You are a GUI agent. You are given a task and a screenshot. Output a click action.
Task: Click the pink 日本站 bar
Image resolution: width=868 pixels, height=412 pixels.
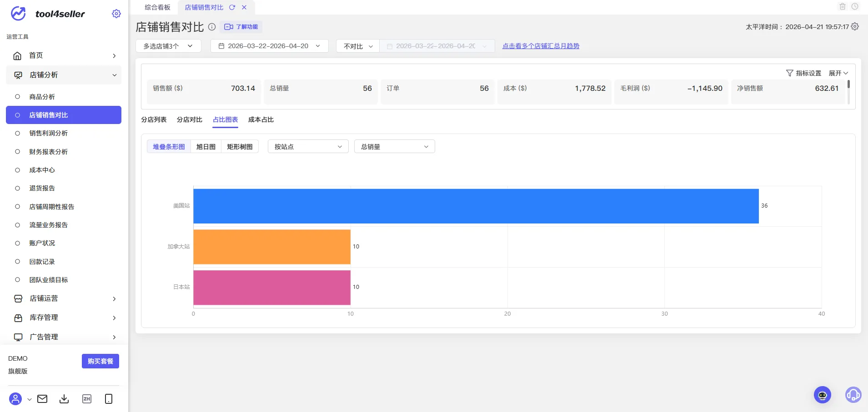coord(272,288)
